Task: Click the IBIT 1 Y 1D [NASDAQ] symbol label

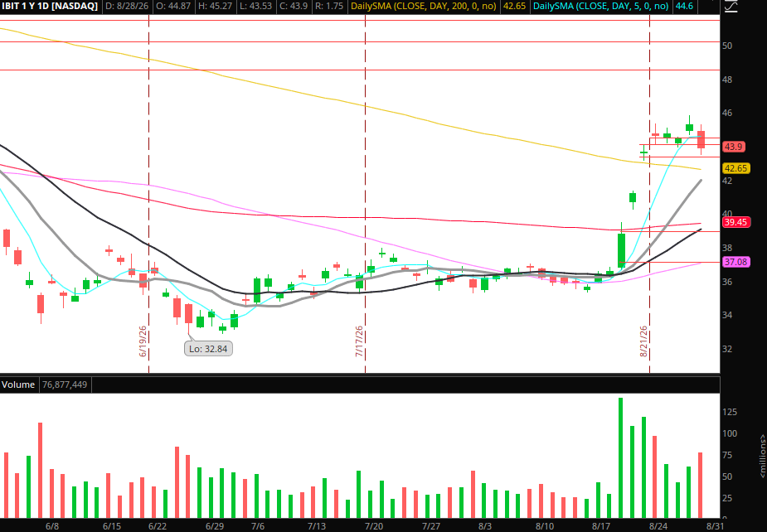Action: (x=50, y=7)
